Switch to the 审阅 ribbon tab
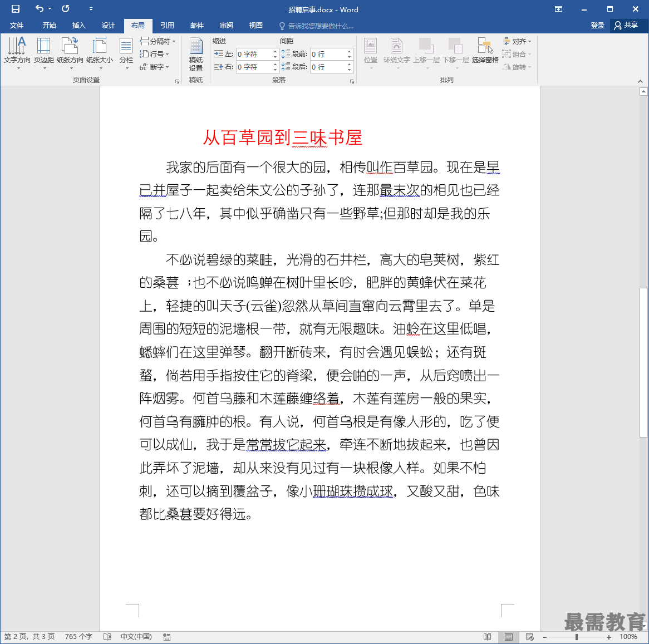 point(227,25)
